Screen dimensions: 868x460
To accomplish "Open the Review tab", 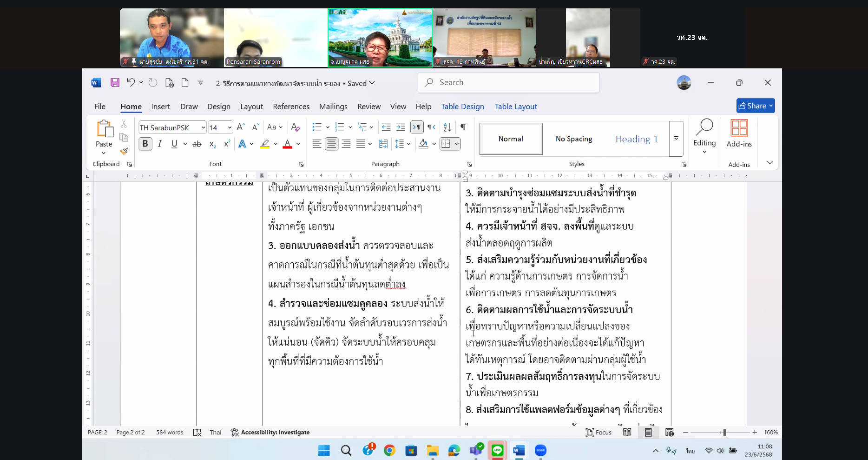I will coord(369,107).
